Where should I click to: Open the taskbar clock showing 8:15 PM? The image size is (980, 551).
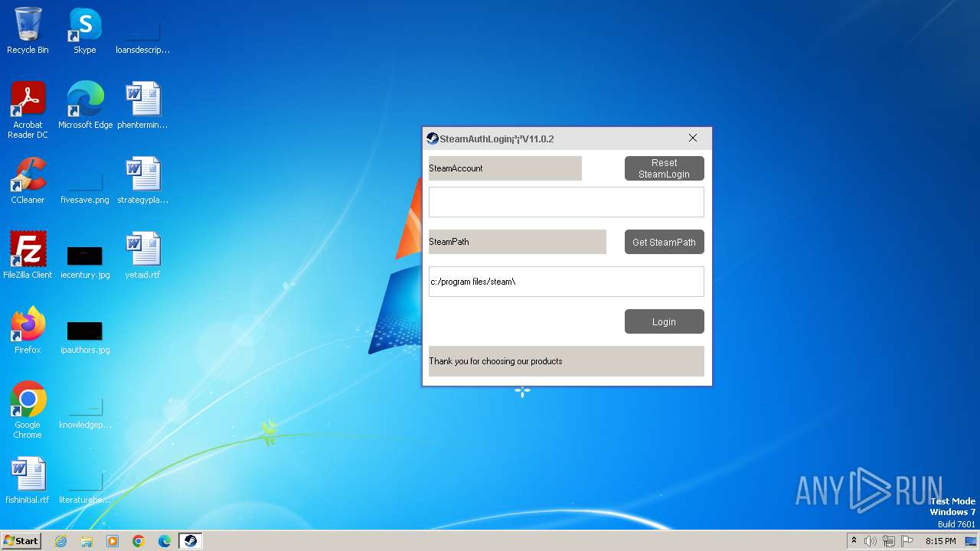pos(940,541)
